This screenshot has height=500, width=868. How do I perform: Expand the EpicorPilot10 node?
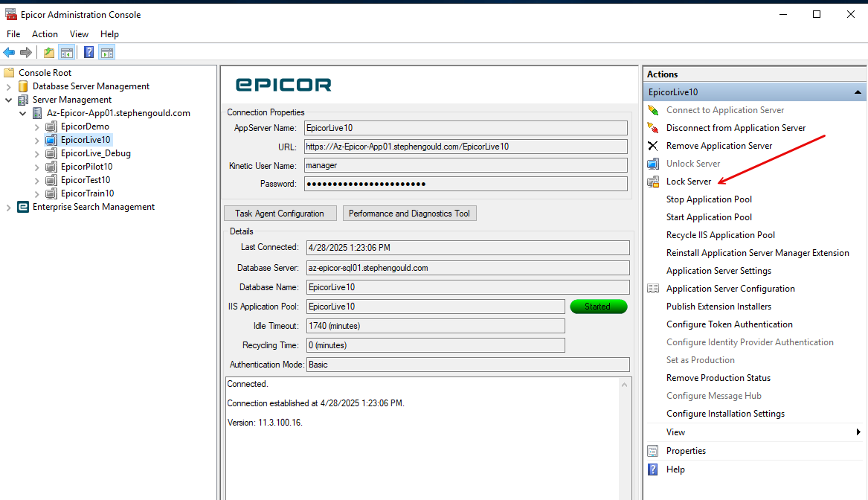(x=36, y=167)
